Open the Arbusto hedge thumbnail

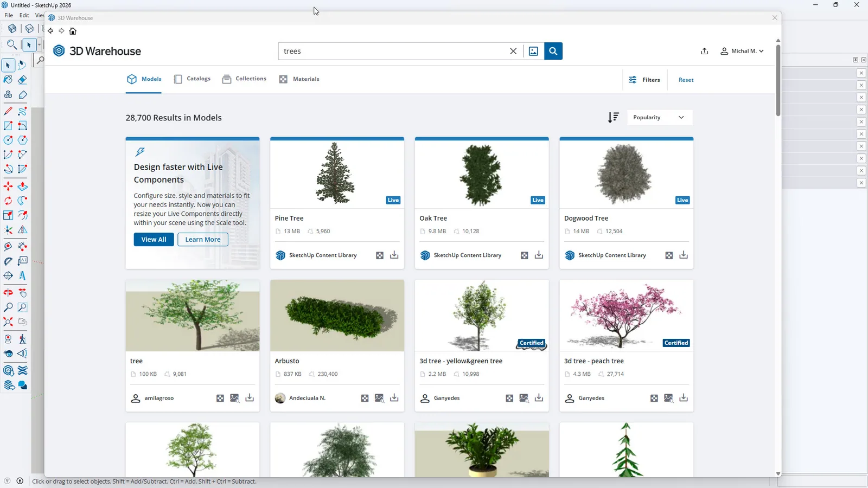click(x=337, y=316)
